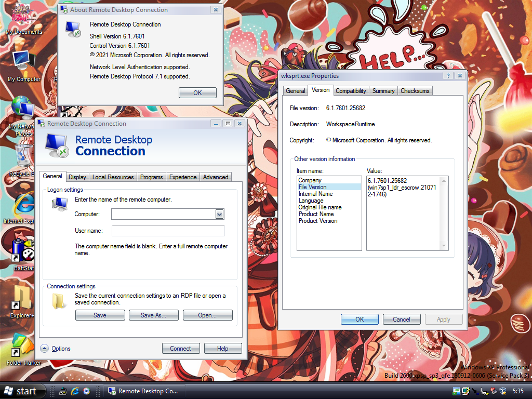Screen dimensions: 532x399
Task: Open the Computer name dropdown list
Action: point(220,214)
